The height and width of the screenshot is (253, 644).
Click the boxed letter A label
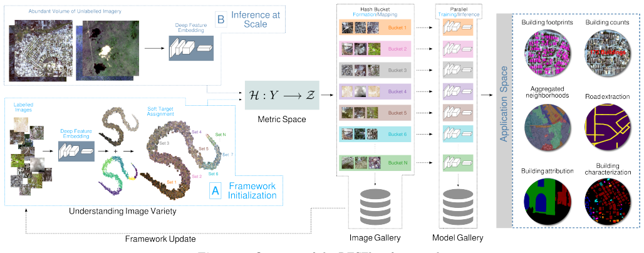click(x=216, y=190)
